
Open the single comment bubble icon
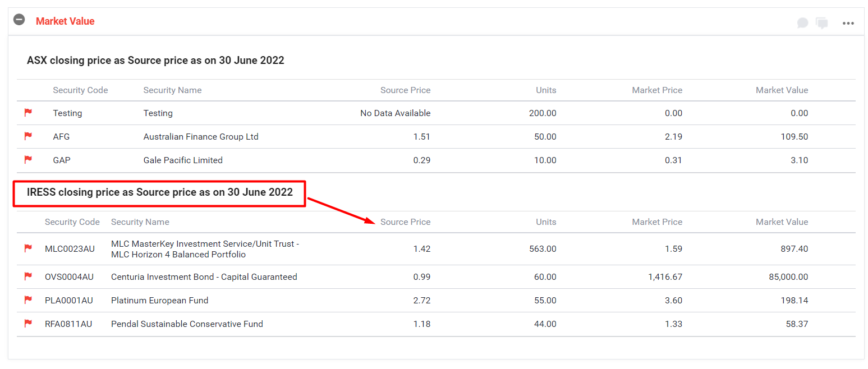tap(803, 23)
